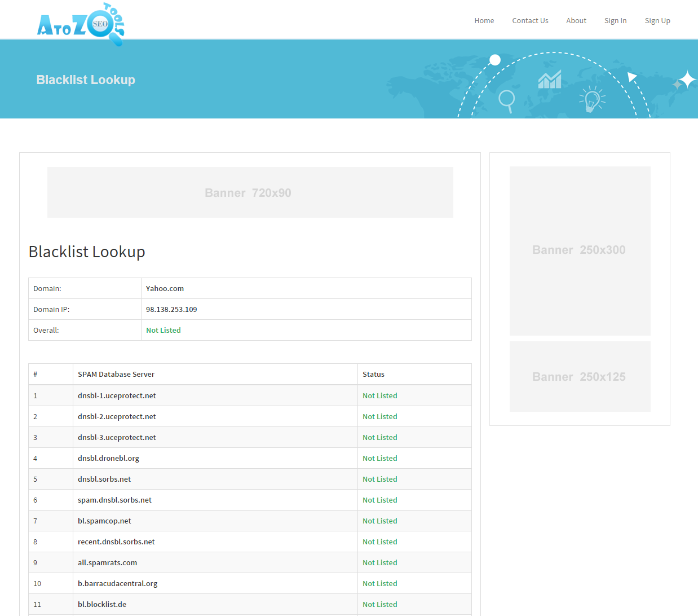Click the white dot on the dashed circle
Image resolution: width=698 pixels, height=616 pixels.
(494, 60)
